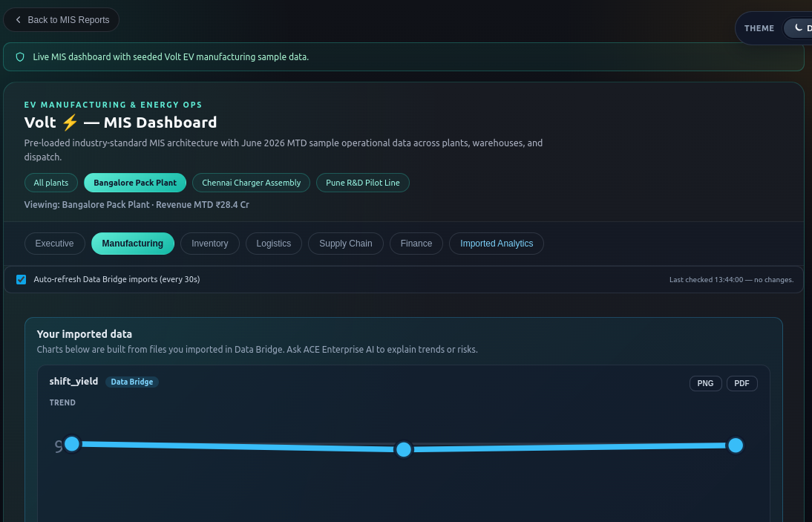Select the All plants filter
The width and height of the screenshot is (812, 522).
pos(50,183)
